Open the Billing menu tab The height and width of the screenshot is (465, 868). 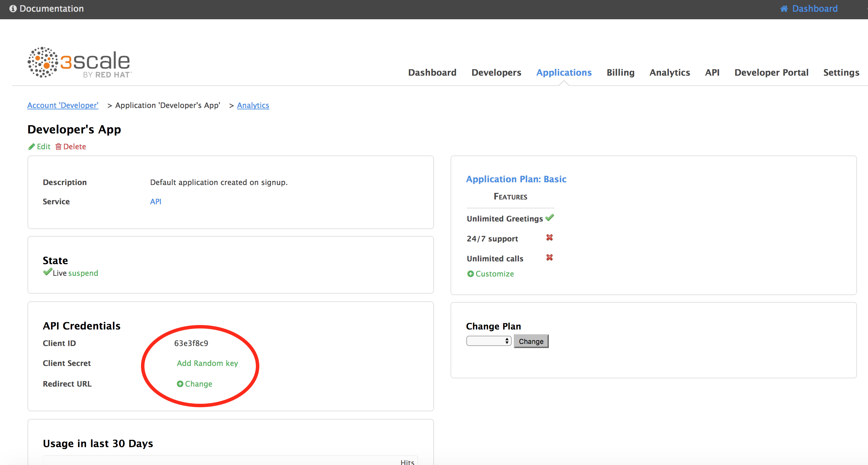point(620,73)
